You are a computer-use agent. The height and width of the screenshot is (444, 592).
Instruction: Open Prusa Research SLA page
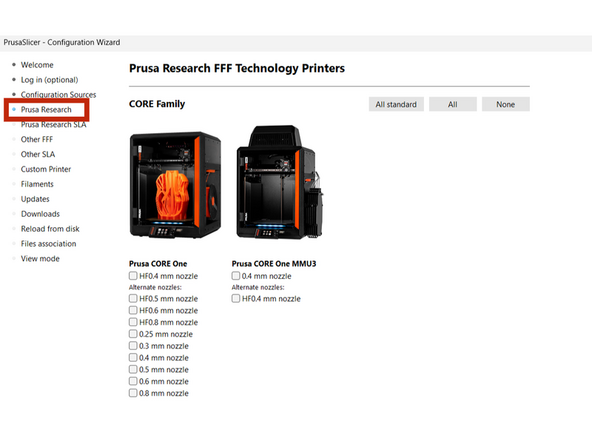[x=54, y=124]
